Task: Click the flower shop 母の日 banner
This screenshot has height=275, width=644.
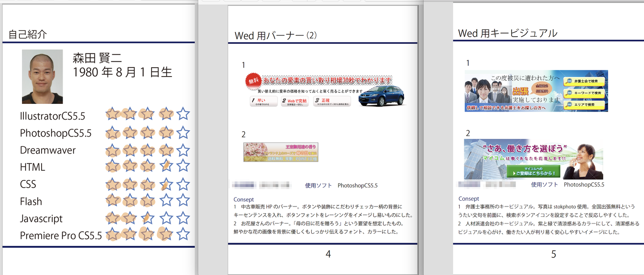Action: click(x=281, y=152)
